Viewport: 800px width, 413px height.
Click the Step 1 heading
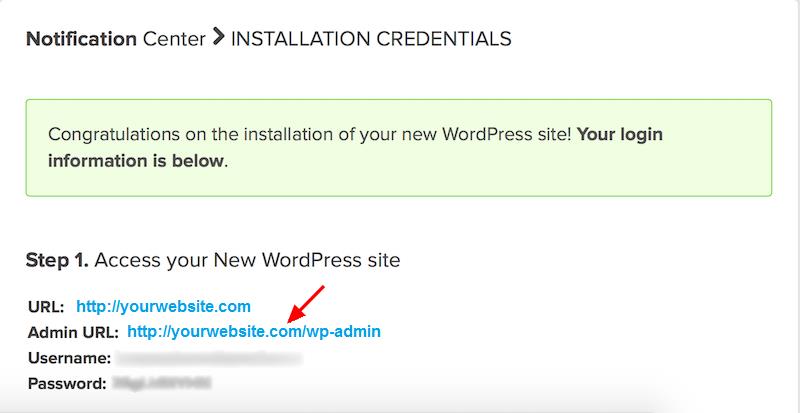(x=213, y=260)
